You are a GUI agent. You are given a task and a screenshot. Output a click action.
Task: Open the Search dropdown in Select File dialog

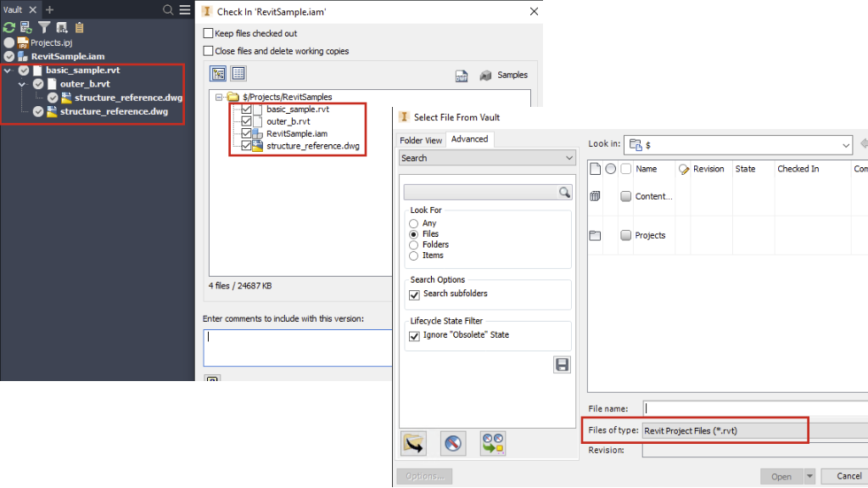(486, 158)
